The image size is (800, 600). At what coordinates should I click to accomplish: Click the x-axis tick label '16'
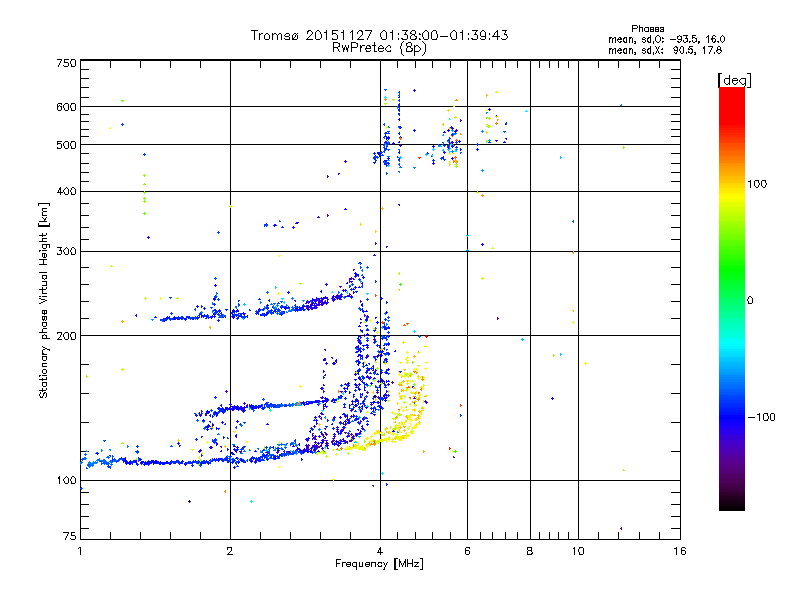[680, 551]
